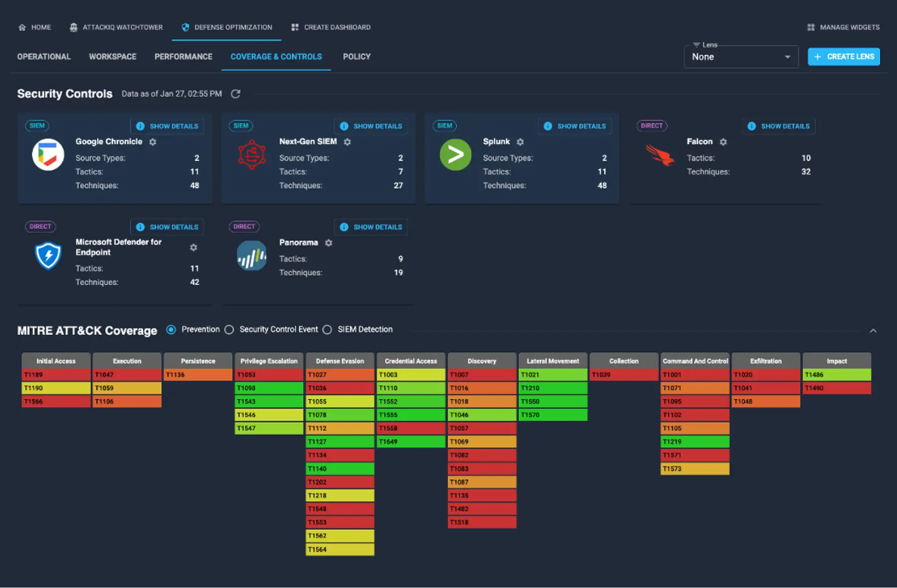Open the Coverage & Controls tab

click(276, 57)
